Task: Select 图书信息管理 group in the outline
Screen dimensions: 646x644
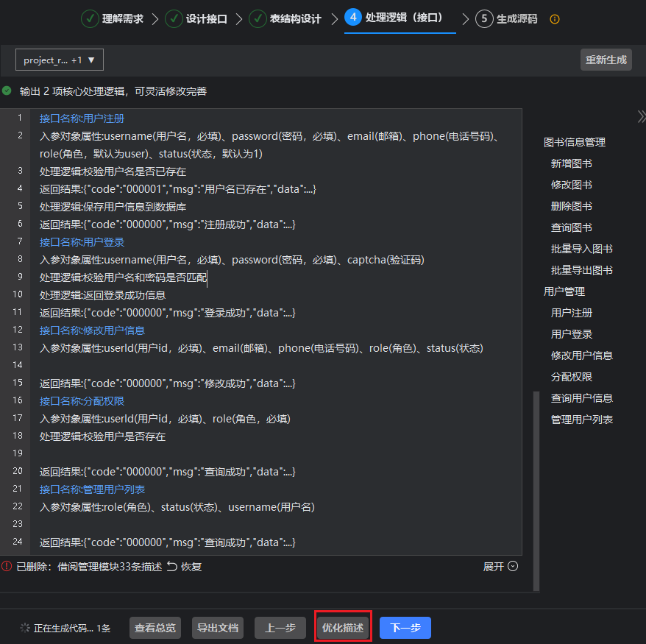Action: 575,142
